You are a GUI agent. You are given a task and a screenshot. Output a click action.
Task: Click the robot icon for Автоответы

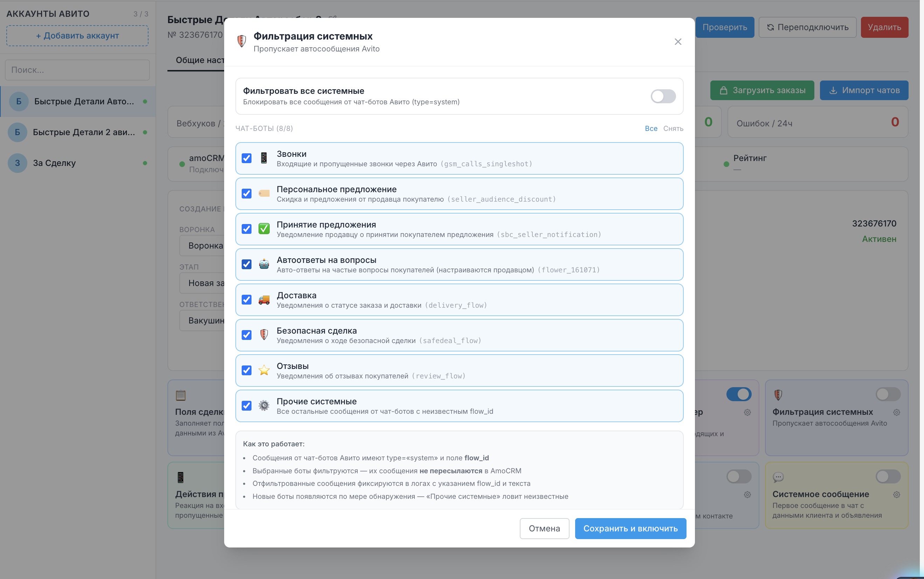click(264, 264)
